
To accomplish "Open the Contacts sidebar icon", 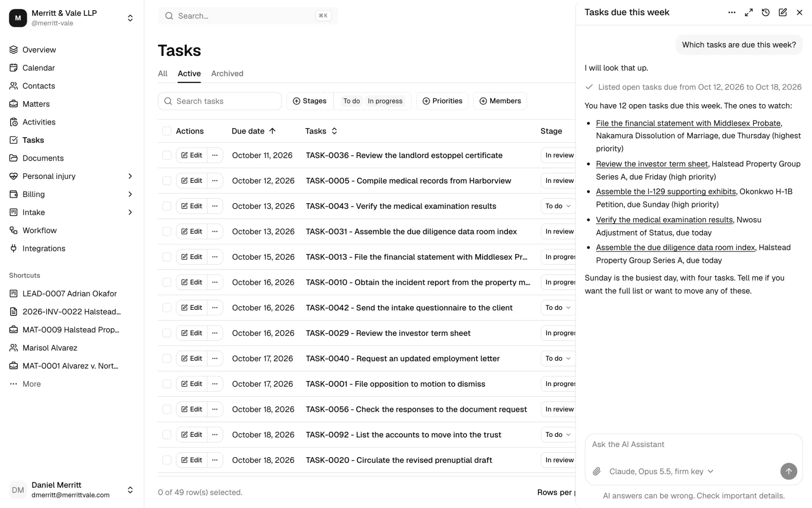I will pyautogui.click(x=14, y=86).
